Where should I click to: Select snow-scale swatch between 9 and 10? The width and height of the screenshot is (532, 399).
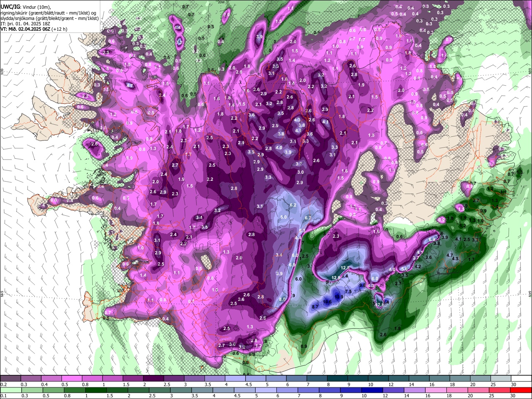(358, 378)
